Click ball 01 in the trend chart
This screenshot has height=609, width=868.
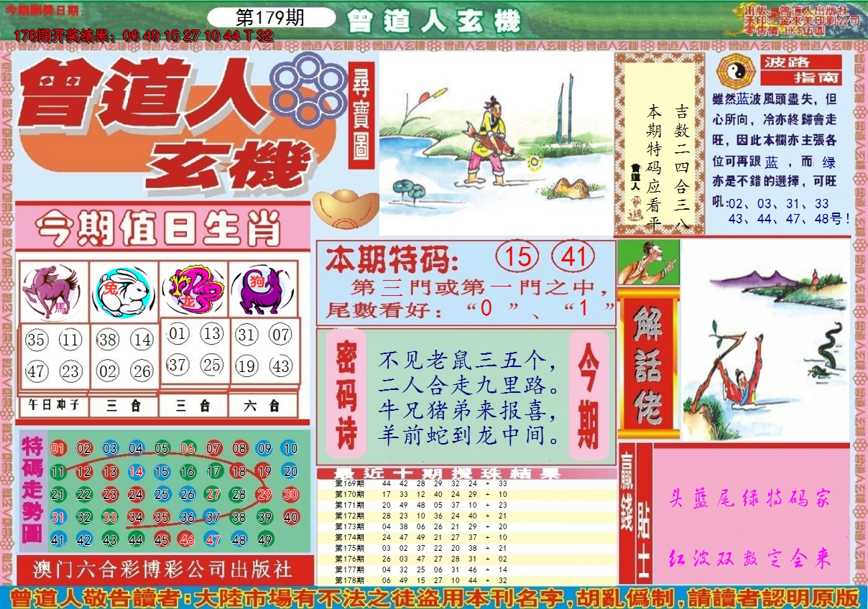tap(59, 449)
